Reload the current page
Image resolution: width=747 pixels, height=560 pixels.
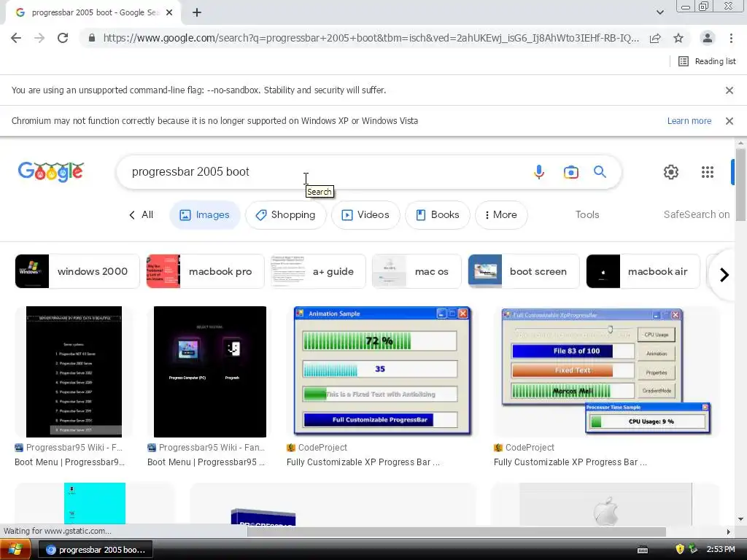(63, 38)
